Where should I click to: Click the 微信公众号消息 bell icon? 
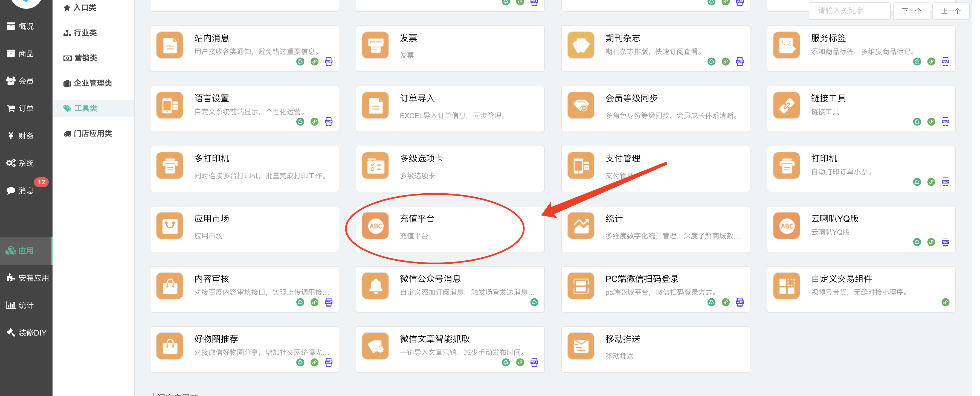(x=375, y=286)
